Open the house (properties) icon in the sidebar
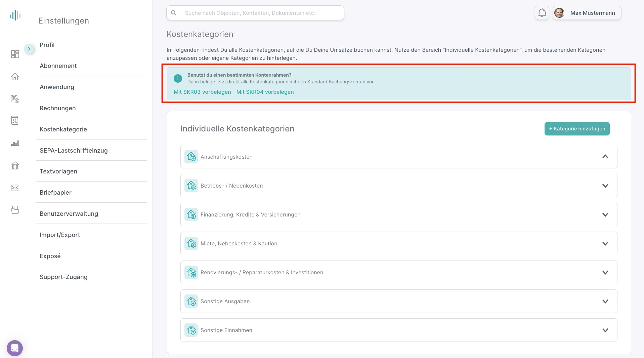 click(15, 77)
